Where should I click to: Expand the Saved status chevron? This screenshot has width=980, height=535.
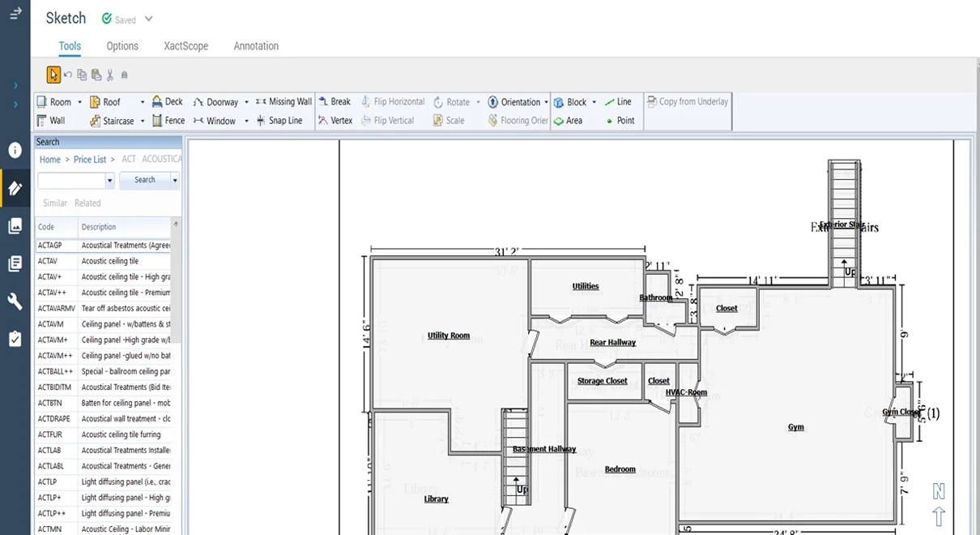click(148, 19)
